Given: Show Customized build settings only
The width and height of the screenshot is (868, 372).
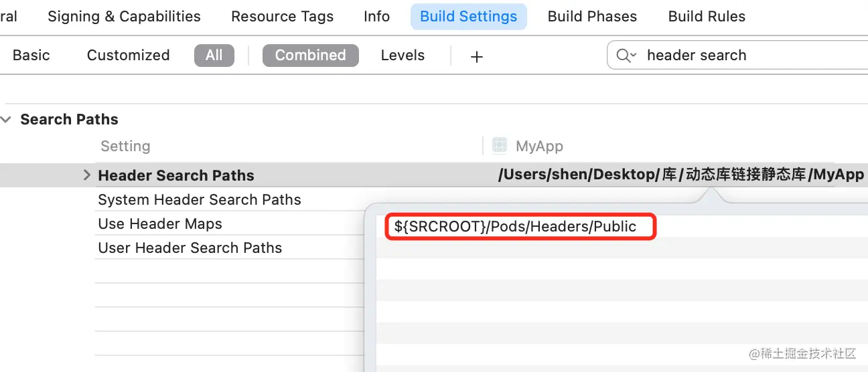Looking at the screenshot, I should [128, 56].
